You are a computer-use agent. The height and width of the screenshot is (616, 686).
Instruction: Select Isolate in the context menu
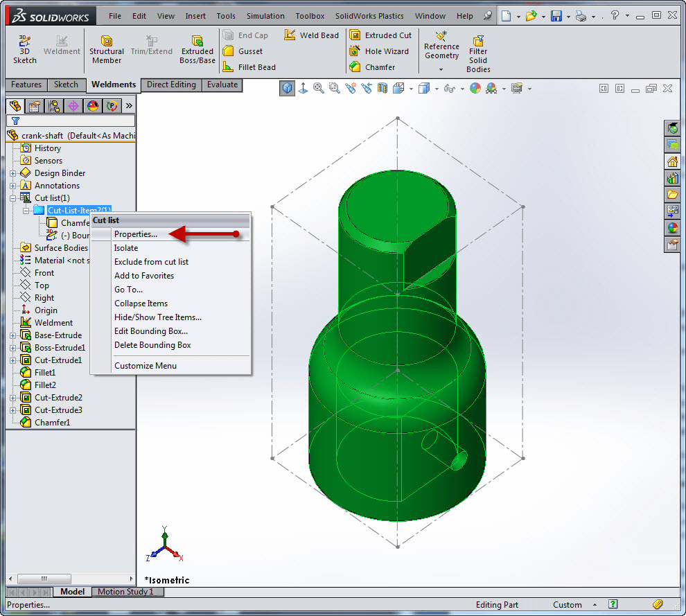pyautogui.click(x=170, y=248)
